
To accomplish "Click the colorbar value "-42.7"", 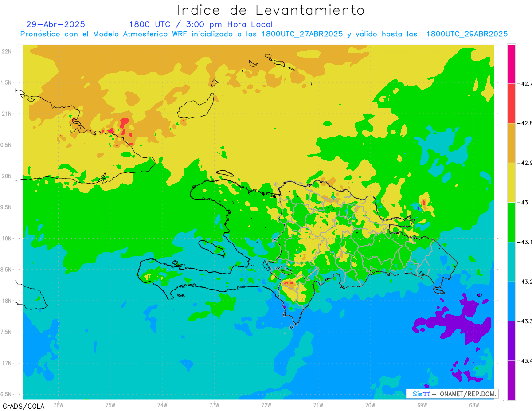I will pyautogui.click(x=525, y=83).
